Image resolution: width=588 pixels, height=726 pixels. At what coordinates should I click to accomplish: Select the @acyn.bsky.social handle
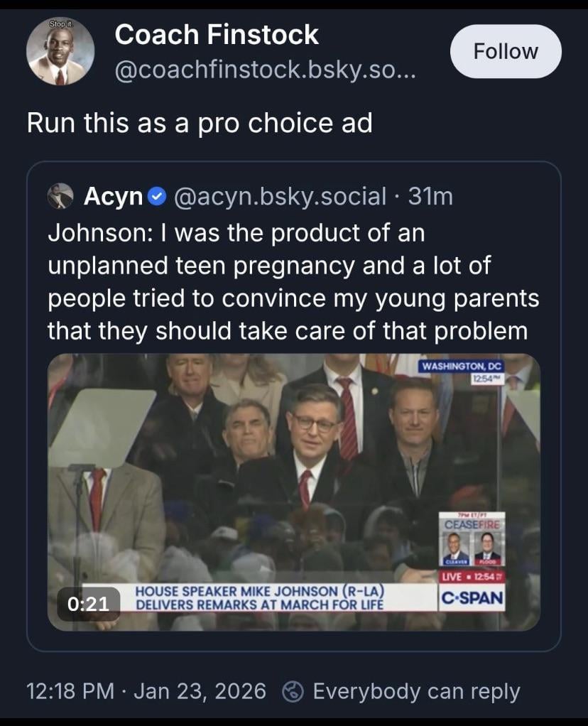[x=281, y=195]
